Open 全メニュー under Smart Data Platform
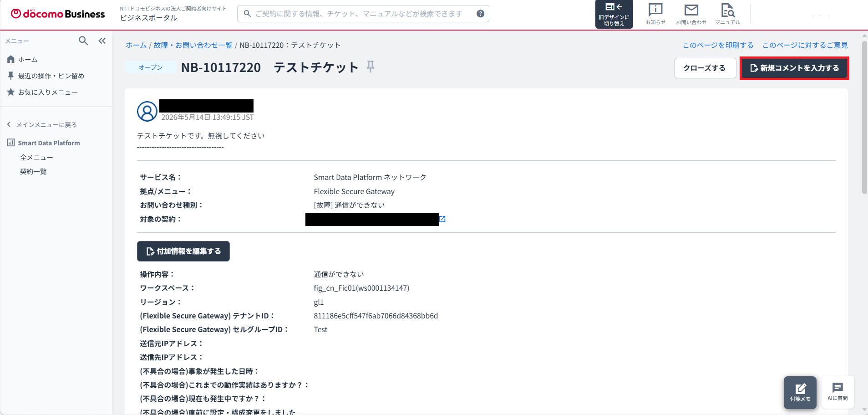 (x=36, y=157)
